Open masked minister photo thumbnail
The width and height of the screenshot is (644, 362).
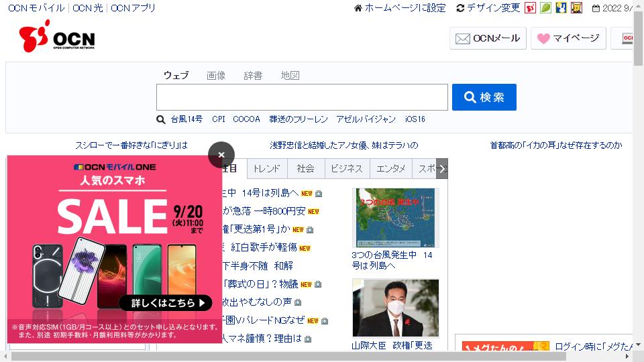tap(396, 308)
